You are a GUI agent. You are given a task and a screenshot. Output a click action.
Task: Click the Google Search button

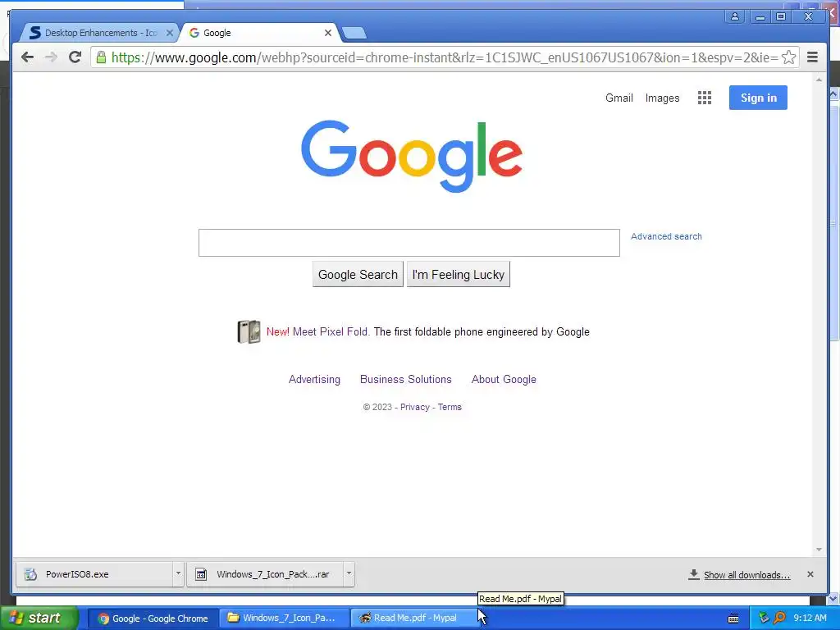click(x=358, y=274)
